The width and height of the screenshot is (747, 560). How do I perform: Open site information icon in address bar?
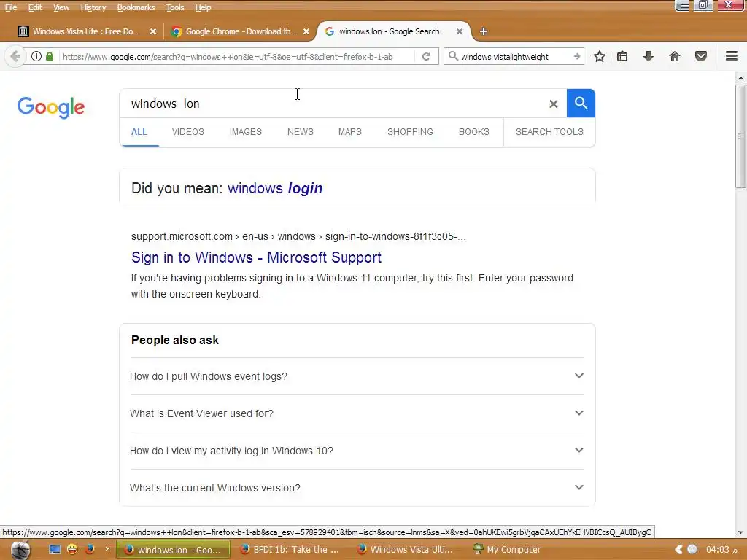tap(36, 56)
